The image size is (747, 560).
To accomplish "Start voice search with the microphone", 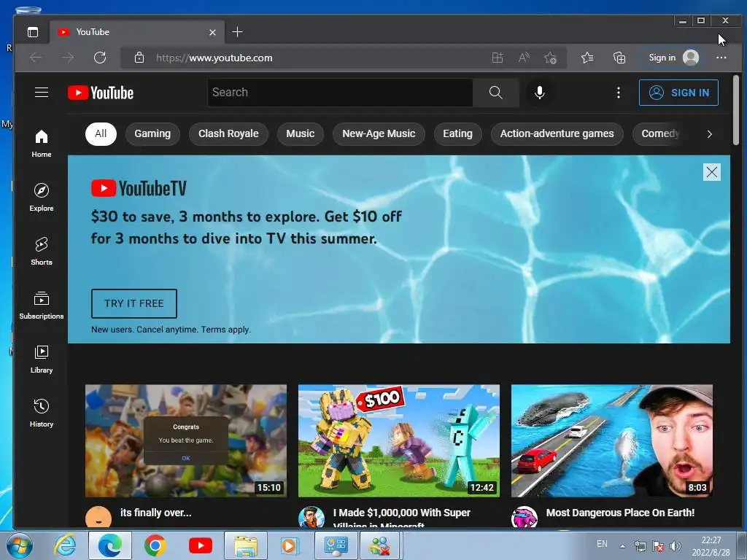I will click(539, 93).
